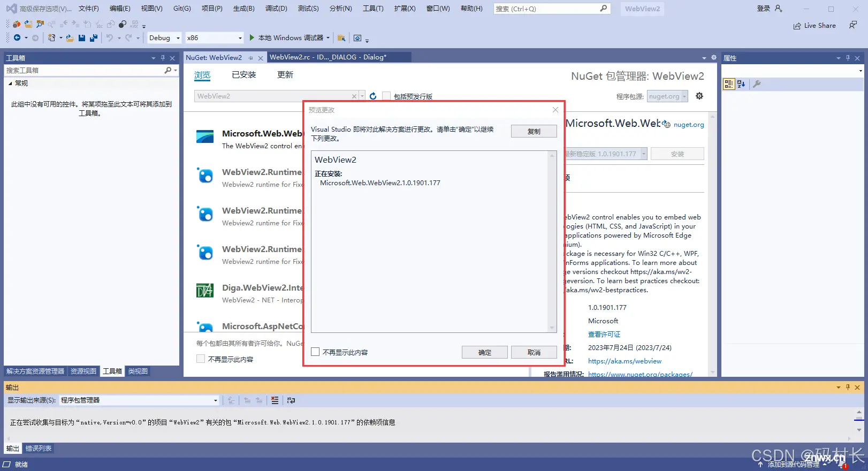Collapse the 常规 toolbox group

[x=10, y=83]
